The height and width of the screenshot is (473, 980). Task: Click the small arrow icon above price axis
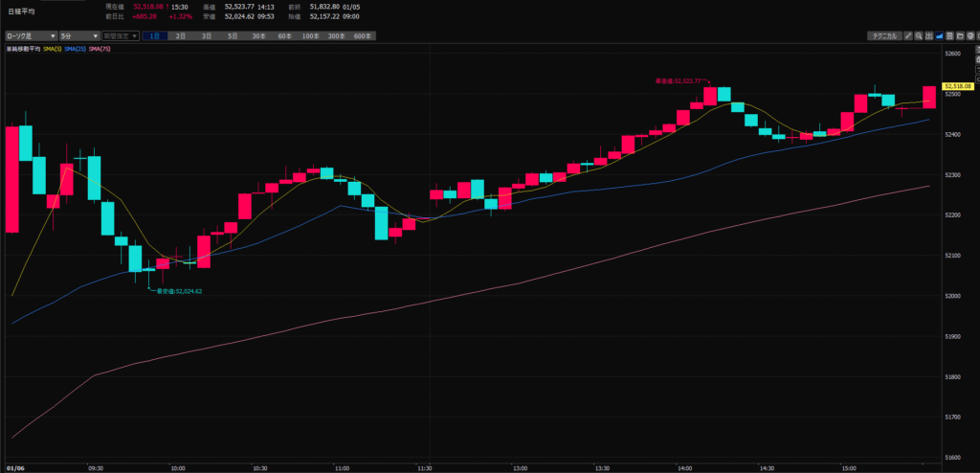point(977,49)
